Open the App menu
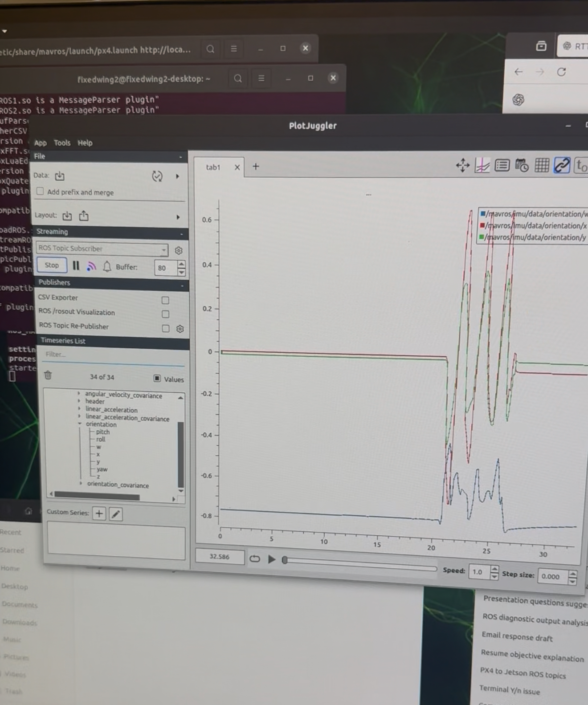 pyautogui.click(x=40, y=143)
